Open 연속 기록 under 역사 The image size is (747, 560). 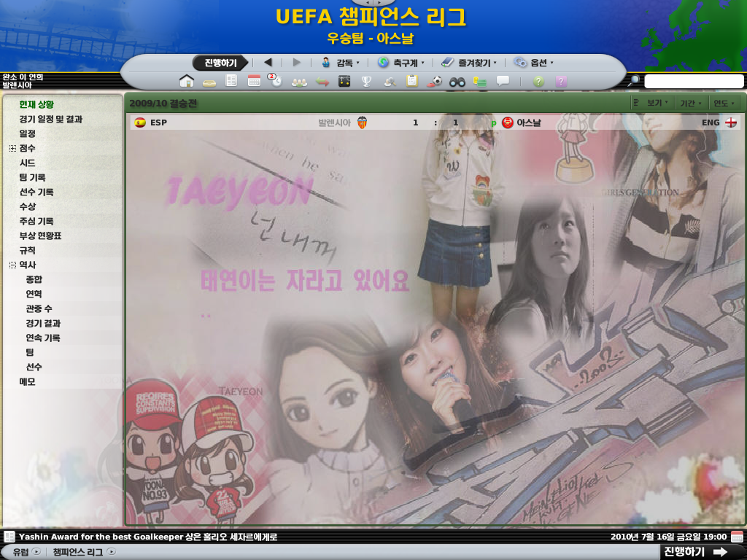[x=43, y=338]
